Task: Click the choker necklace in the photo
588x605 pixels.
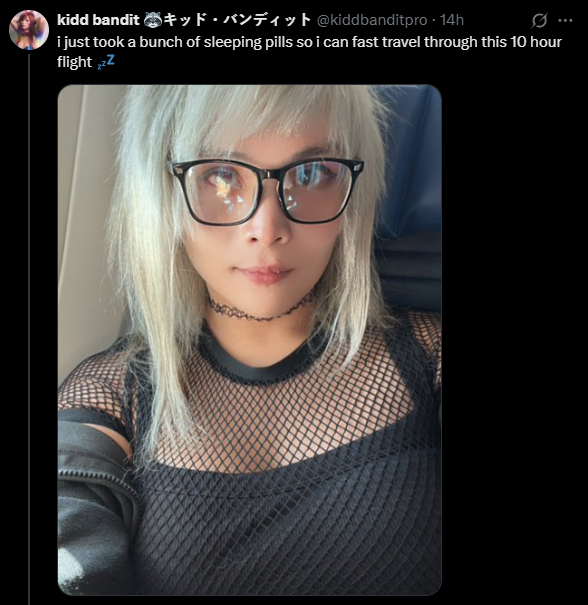Action: click(262, 308)
